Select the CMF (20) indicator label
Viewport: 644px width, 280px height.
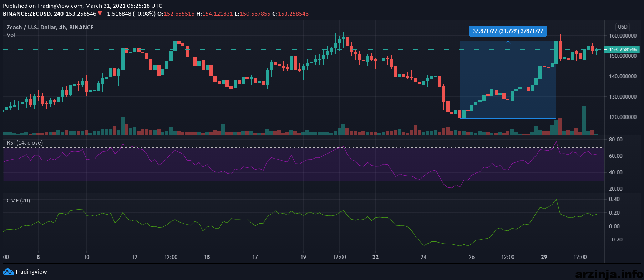pyautogui.click(x=19, y=201)
